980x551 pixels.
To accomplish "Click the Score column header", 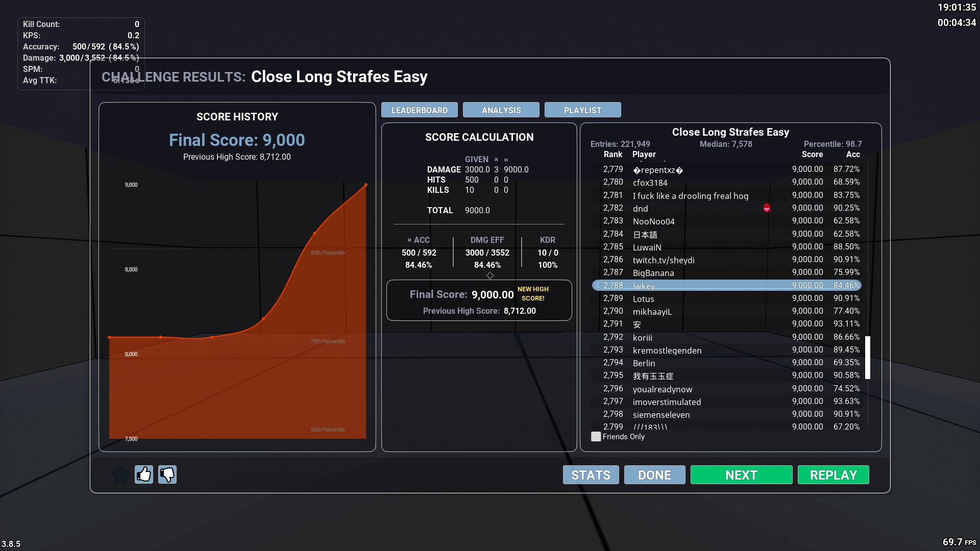I will pos(812,155).
